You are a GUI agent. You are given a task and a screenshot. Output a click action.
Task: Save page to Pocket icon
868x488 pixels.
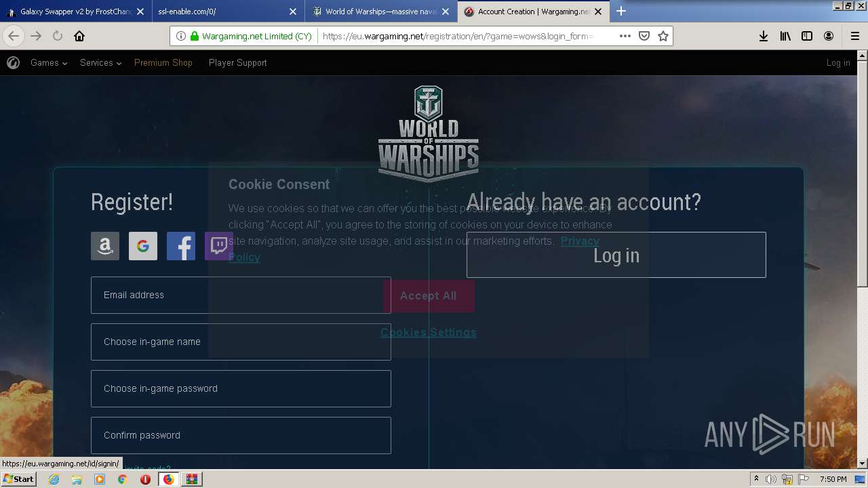click(644, 36)
